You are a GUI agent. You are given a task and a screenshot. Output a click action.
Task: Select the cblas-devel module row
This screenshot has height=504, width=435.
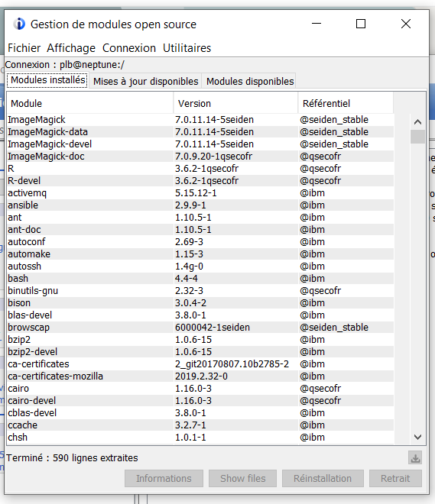[x=200, y=412]
